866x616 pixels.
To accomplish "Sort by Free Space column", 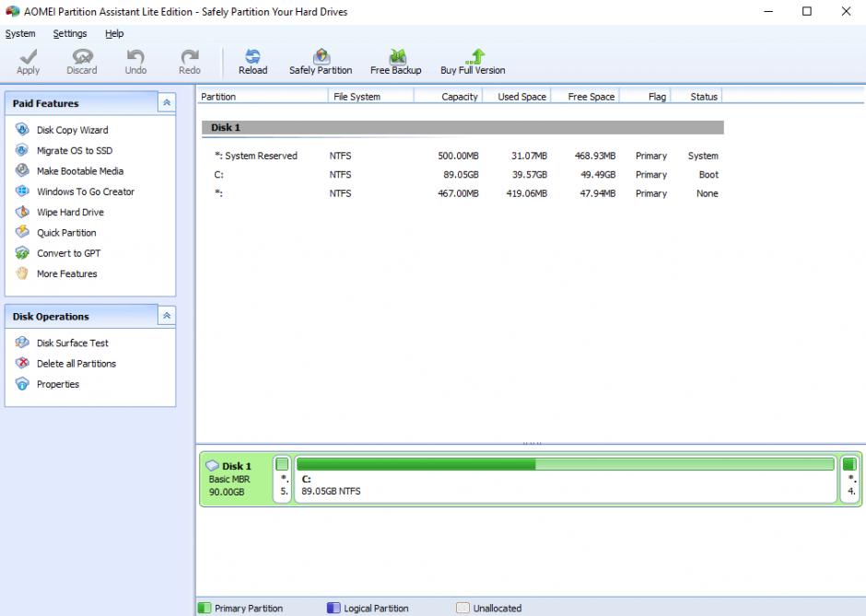I will coord(585,97).
